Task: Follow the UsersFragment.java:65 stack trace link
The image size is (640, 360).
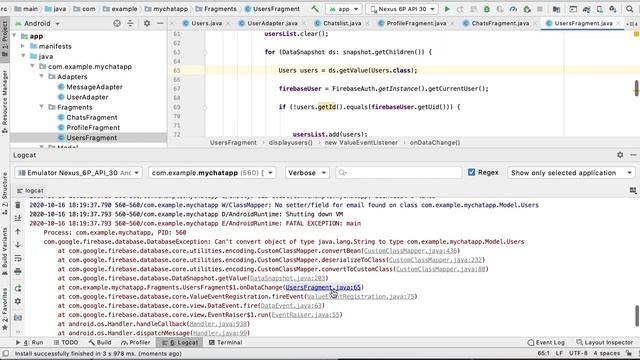Action: tap(323, 287)
